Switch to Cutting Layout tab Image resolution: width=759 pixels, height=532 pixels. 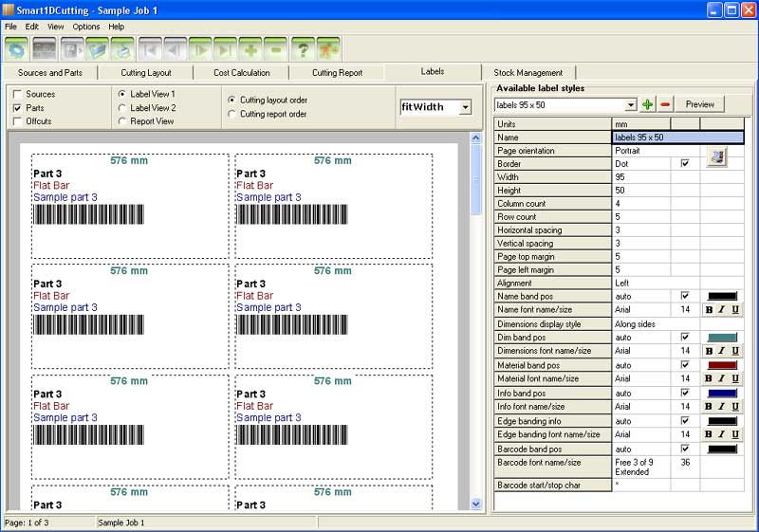coord(146,72)
